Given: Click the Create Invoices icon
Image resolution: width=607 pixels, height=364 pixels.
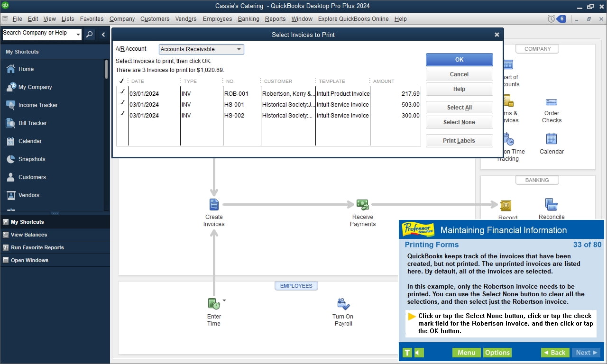Looking at the screenshot, I should (214, 204).
